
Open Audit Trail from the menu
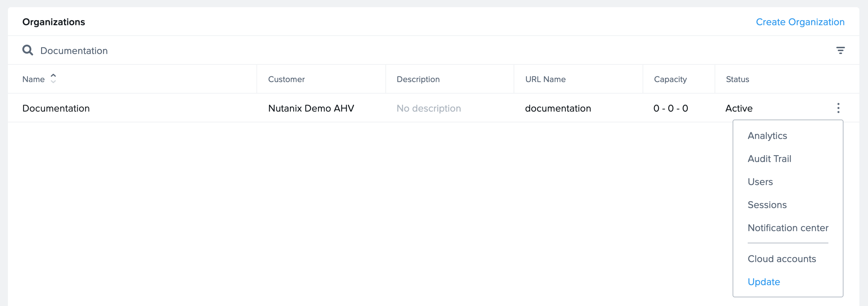pyautogui.click(x=769, y=159)
